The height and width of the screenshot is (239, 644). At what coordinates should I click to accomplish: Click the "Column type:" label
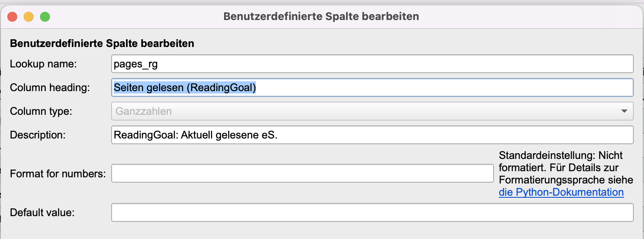tap(41, 112)
